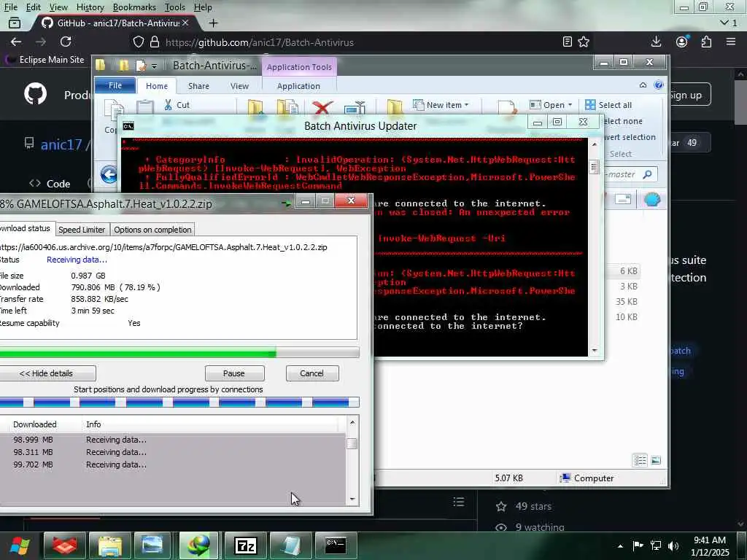Click the blue connections progress strip
The height and width of the screenshot is (560, 747).
click(179, 402)
